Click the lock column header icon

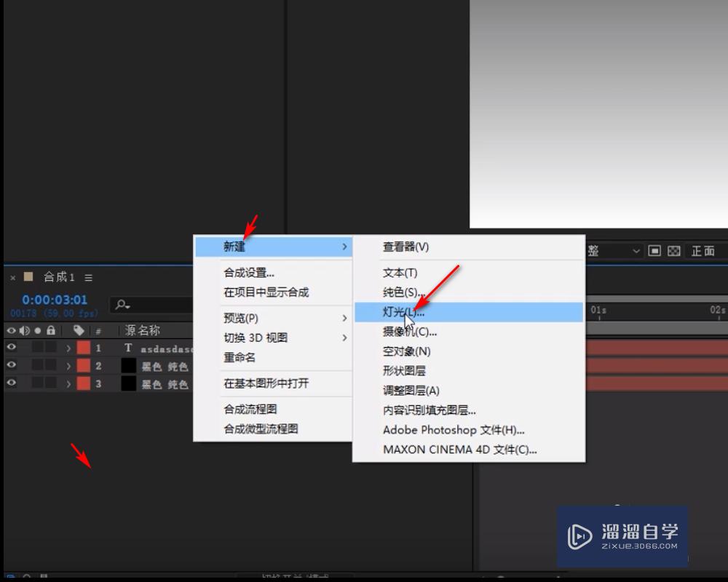click(x=51, y=330)
